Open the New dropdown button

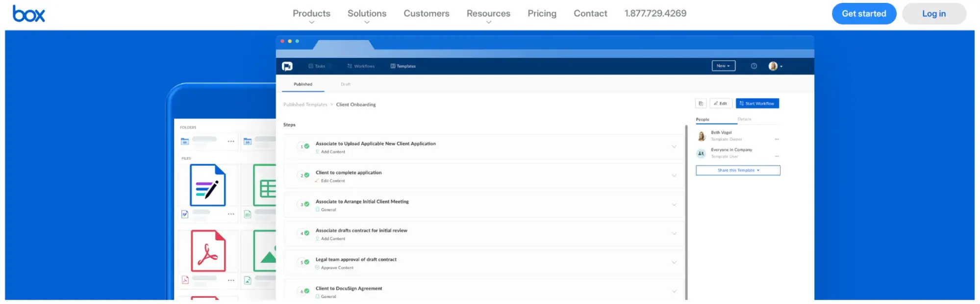coord(724,66)
